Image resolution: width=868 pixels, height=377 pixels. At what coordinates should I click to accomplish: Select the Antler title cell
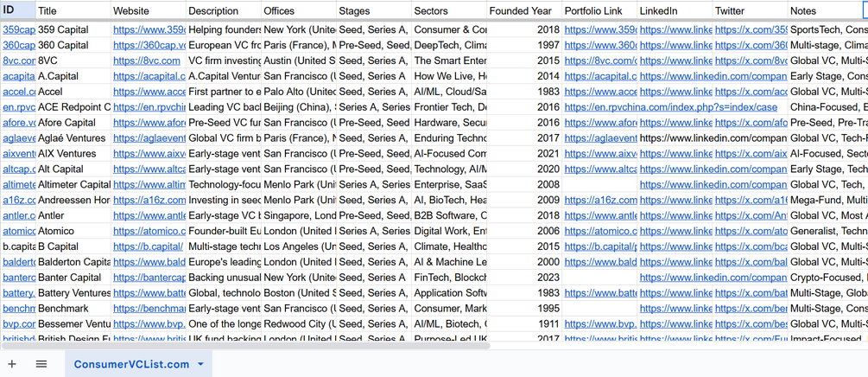pos(73,215)
